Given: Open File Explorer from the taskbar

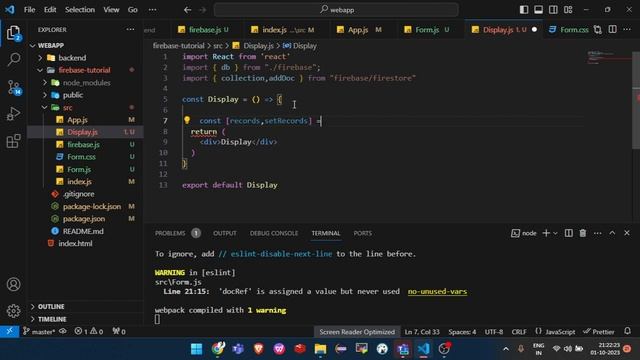Looking at the screenshot, I should [320, 349].
